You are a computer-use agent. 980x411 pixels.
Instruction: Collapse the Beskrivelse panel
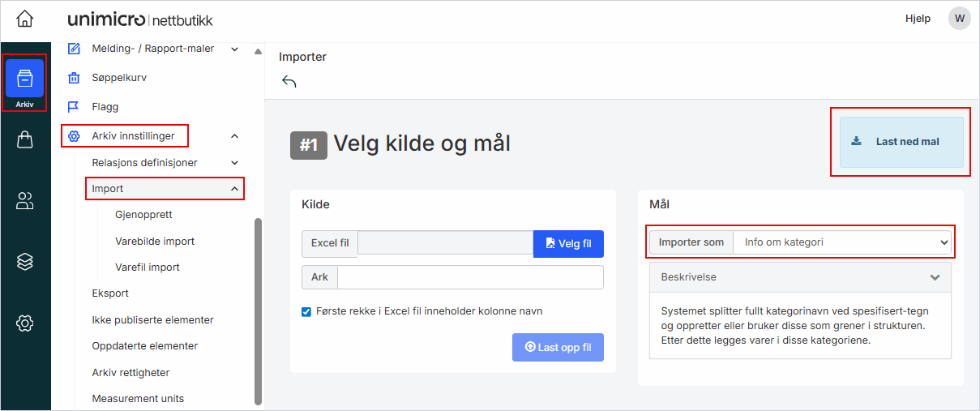(x=935, y=277)
